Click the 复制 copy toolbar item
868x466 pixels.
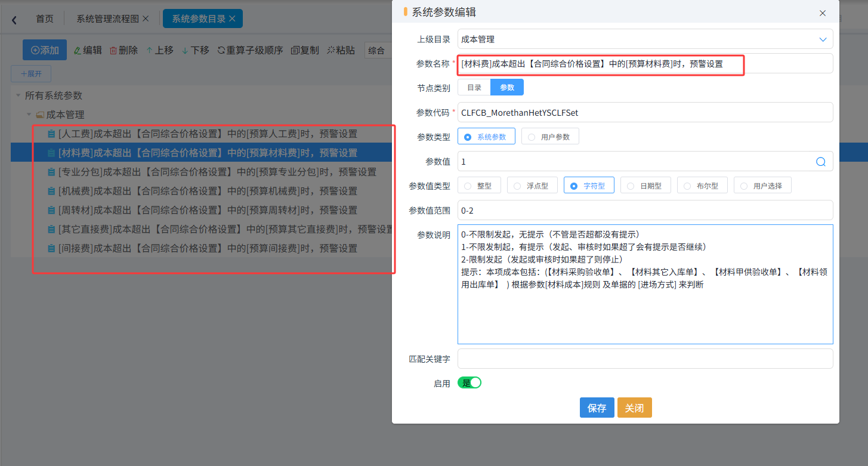[305, 50]
